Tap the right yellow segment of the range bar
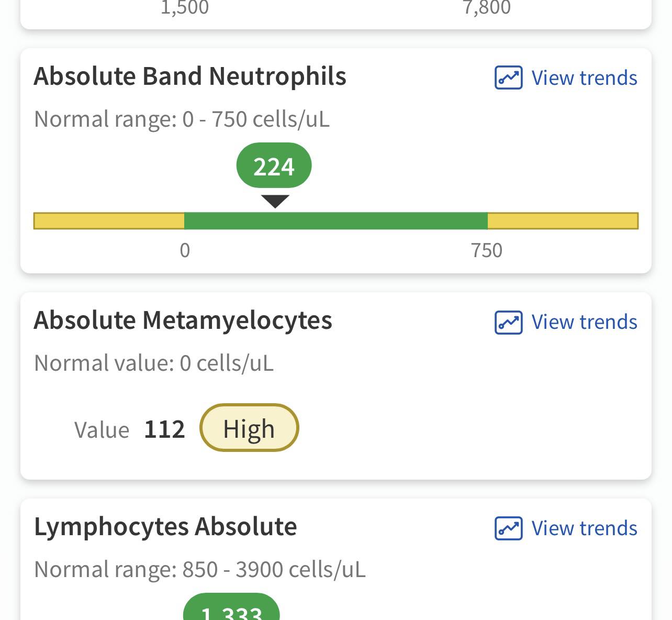The width and height of the screenshot is (672, 620). click(563, 221)
